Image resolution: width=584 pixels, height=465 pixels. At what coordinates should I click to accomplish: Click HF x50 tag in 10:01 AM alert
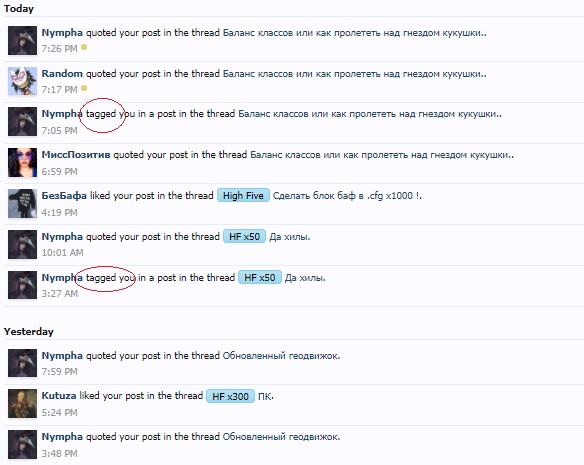pyautogui.click(x=244, y=236)
